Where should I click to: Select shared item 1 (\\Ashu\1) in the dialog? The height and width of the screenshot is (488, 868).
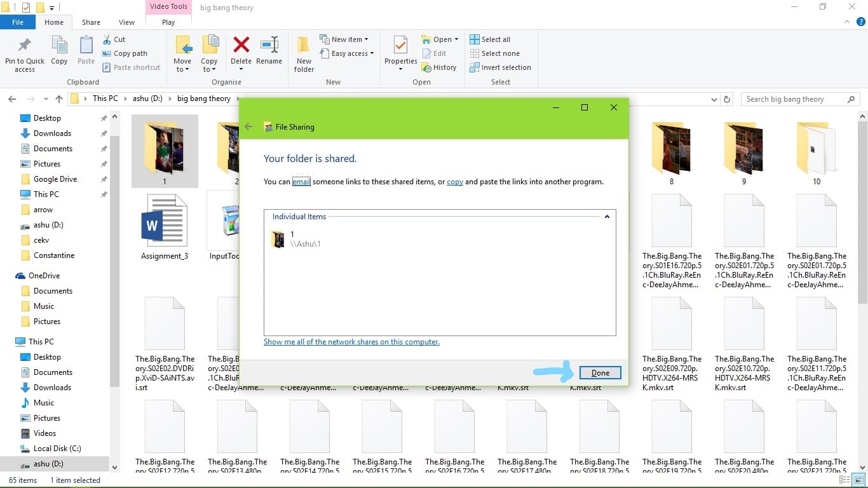(x=297, y=239)
